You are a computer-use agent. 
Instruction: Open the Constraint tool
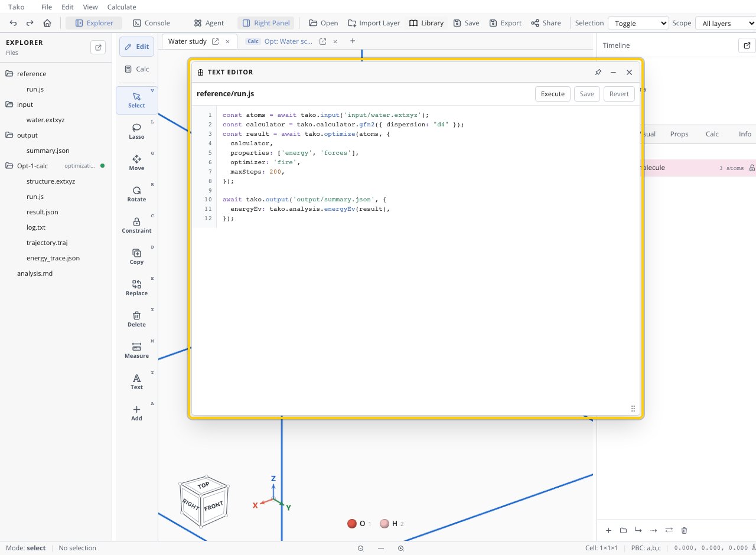point(136,225)
